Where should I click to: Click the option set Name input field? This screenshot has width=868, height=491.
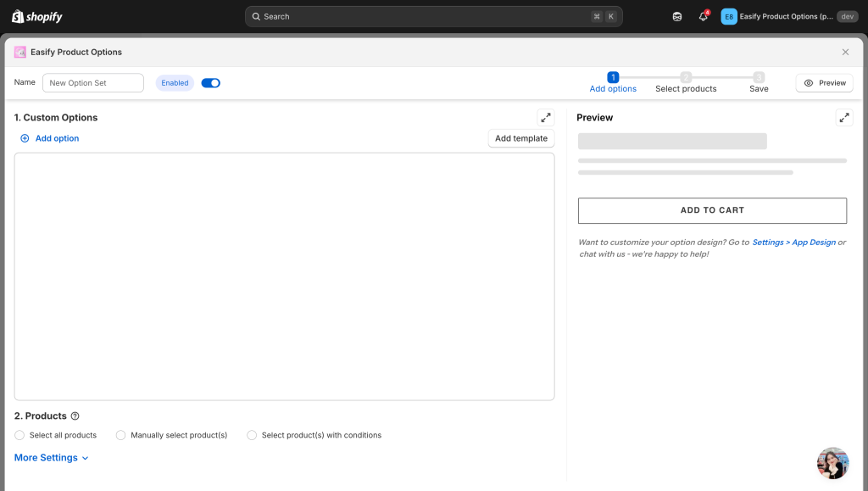[x=93, y=83]
